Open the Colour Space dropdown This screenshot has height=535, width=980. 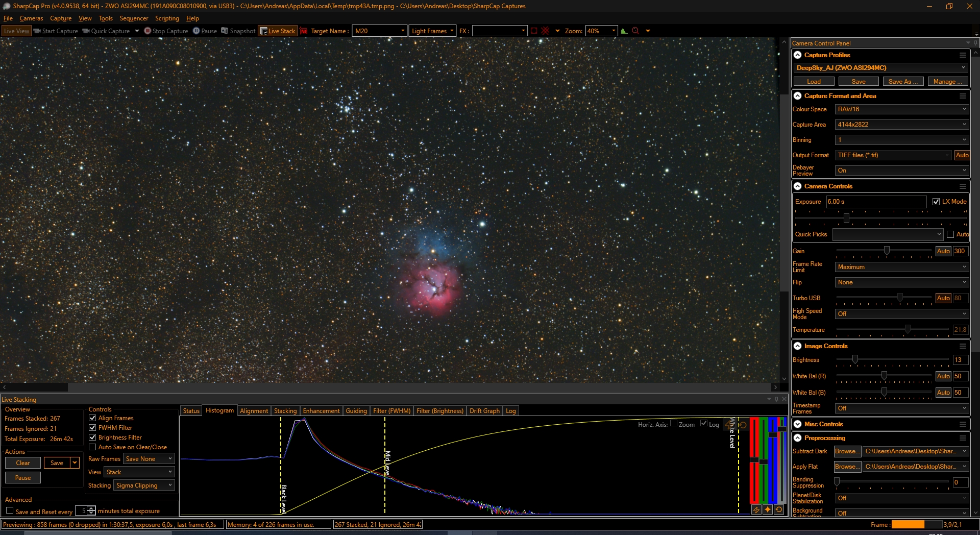tap(901, 109)
